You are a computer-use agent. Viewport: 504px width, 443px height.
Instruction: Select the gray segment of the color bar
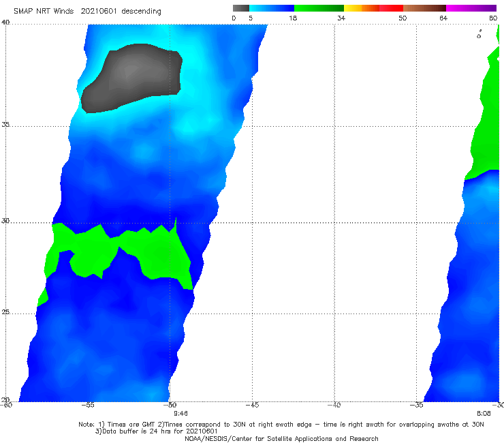241,8
